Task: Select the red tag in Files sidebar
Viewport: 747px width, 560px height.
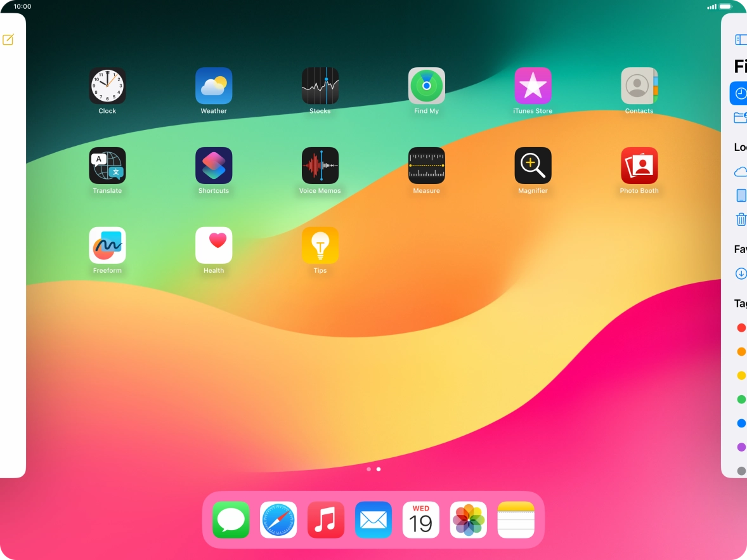Action: [741, 328]
